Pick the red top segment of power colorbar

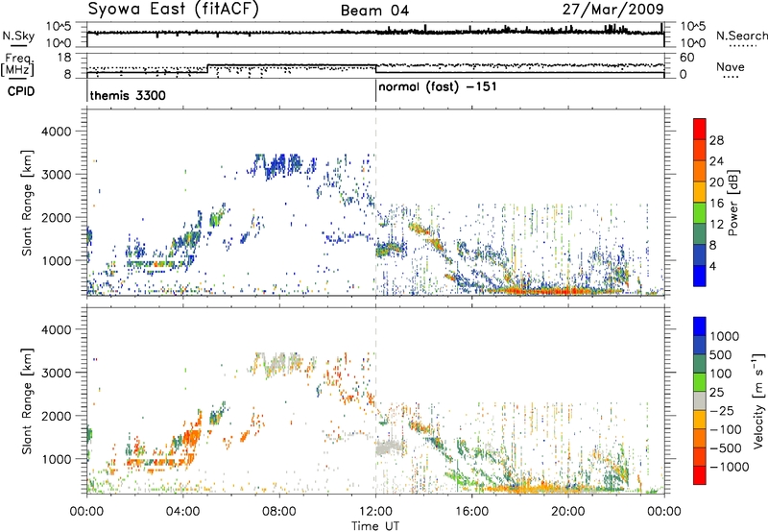[x=700, y=129]
